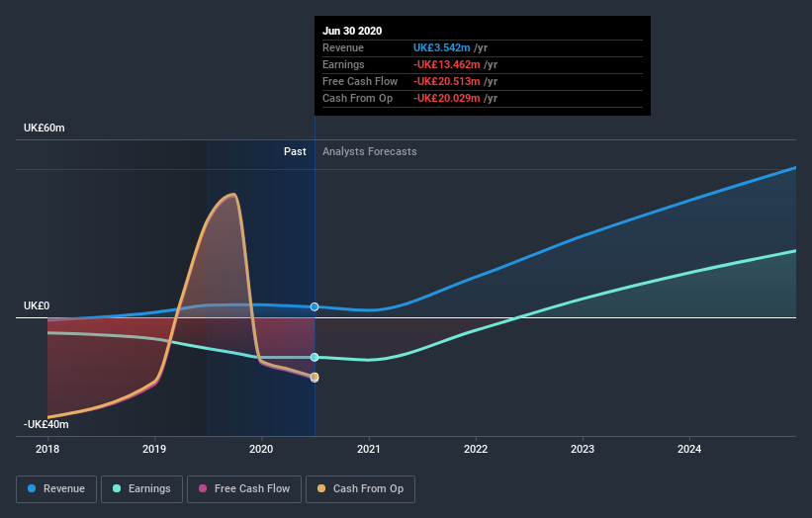Jump to 2023 on the x-axis
This screenshot has height=518, width=812.
tap(583, 448)
